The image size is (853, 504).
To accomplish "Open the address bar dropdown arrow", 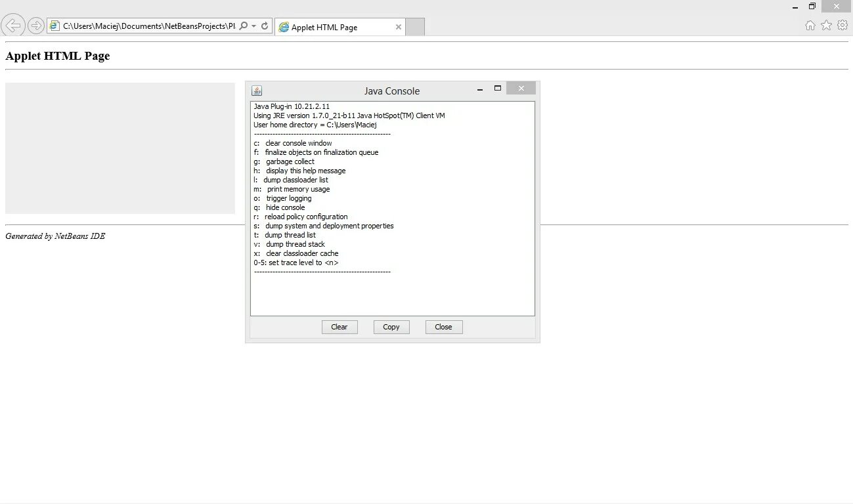I will 254,26.
